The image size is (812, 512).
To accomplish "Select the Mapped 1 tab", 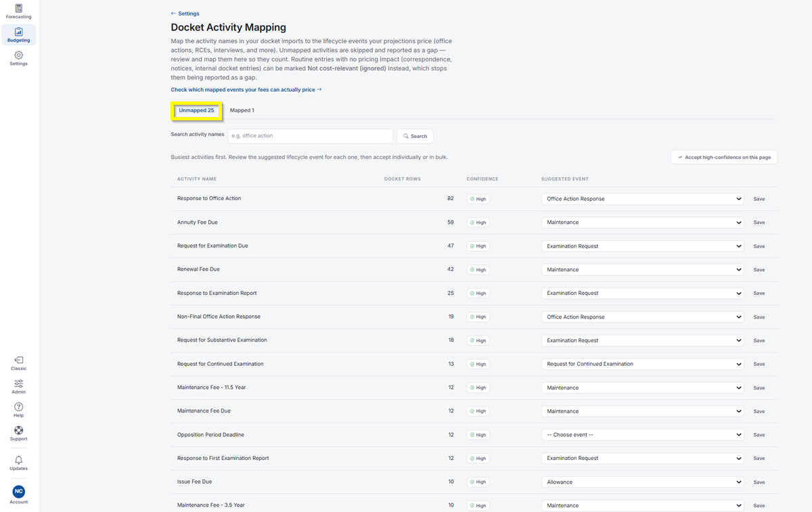I will click(242, 110).
